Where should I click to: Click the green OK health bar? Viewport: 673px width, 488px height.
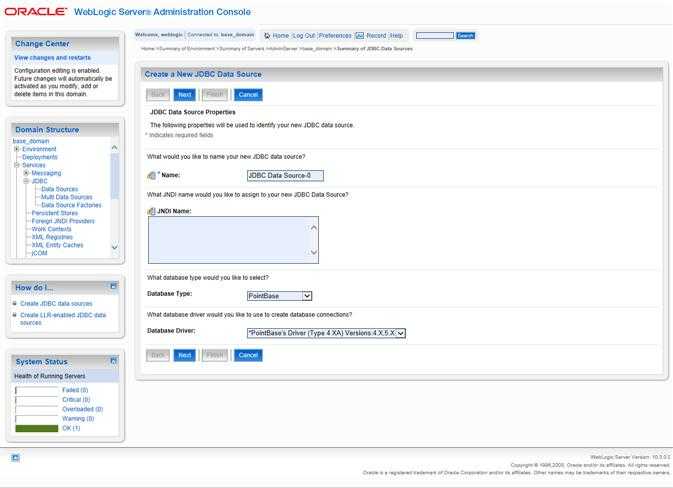coord(36,428)
